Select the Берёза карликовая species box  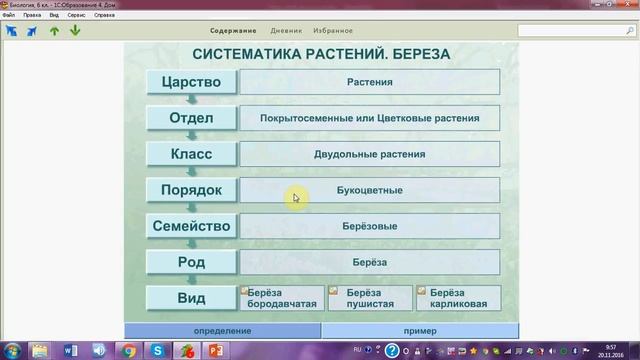click(x=458, y=298)
